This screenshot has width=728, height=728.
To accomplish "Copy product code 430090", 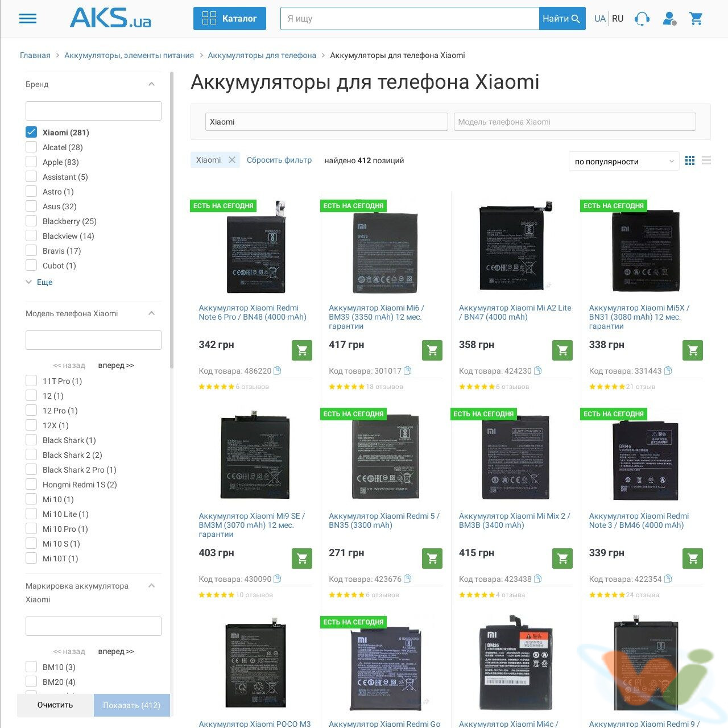I will click(x=278, y=579).
